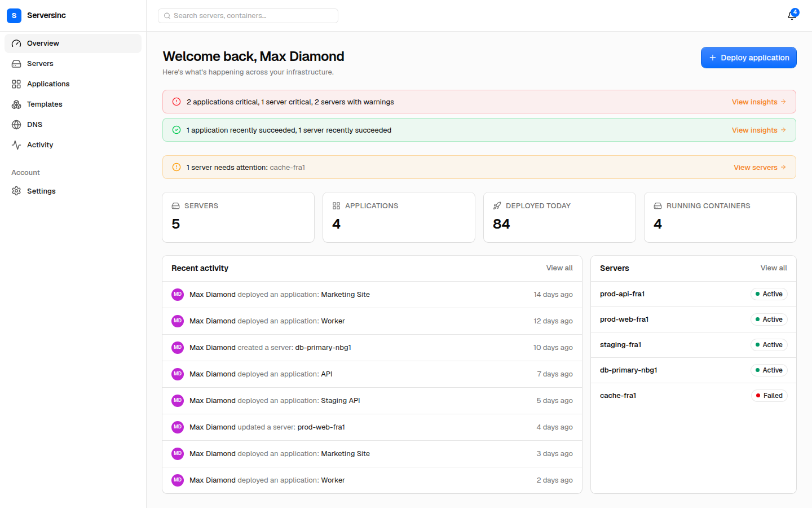812x508 pixels.
Task: Select staging-fra1 in servers list
Action: pyautogui.click(x=694, y=345)
